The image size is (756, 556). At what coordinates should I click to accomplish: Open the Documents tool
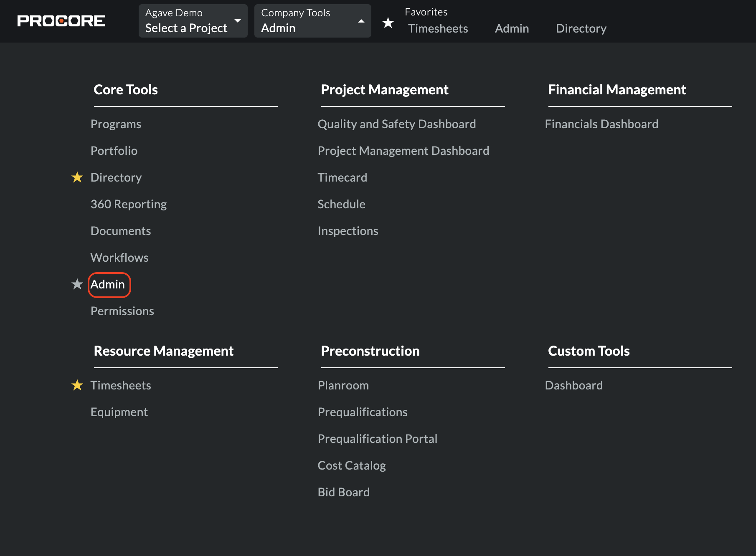click(121, 231)
